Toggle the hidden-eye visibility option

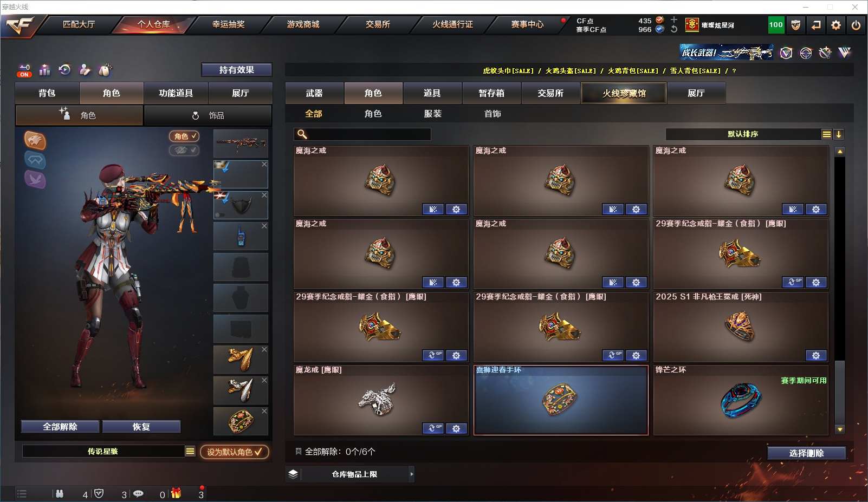(184, 150)
